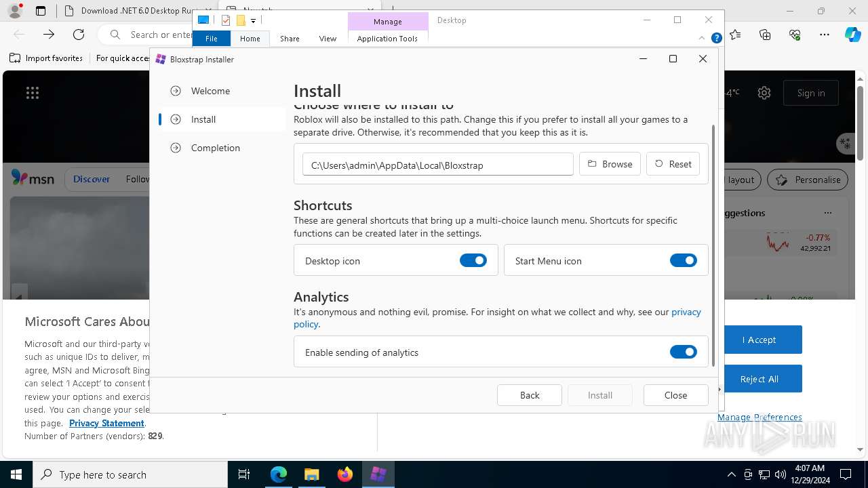The width and height of the screenshot is (868, 488).
Task: Click I Accept on cookie banner
Action: (759, 340)
